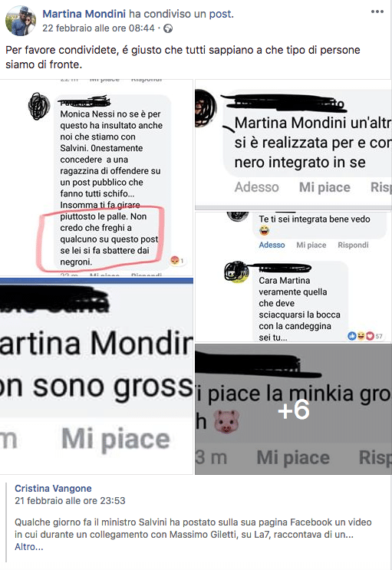Open Cristina Vangone's profile link
The width and height of the screenshot is (392, 570).
(x=53, y=488)
